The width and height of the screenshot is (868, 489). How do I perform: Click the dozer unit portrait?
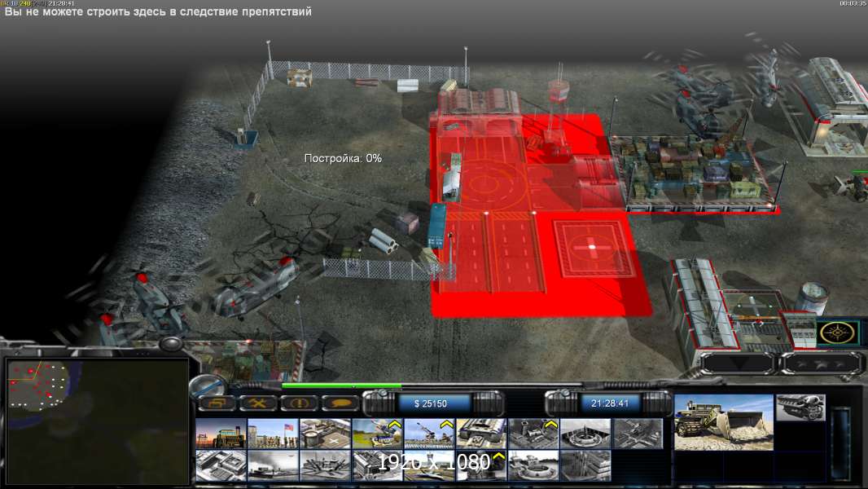click(x=724, y=422)
